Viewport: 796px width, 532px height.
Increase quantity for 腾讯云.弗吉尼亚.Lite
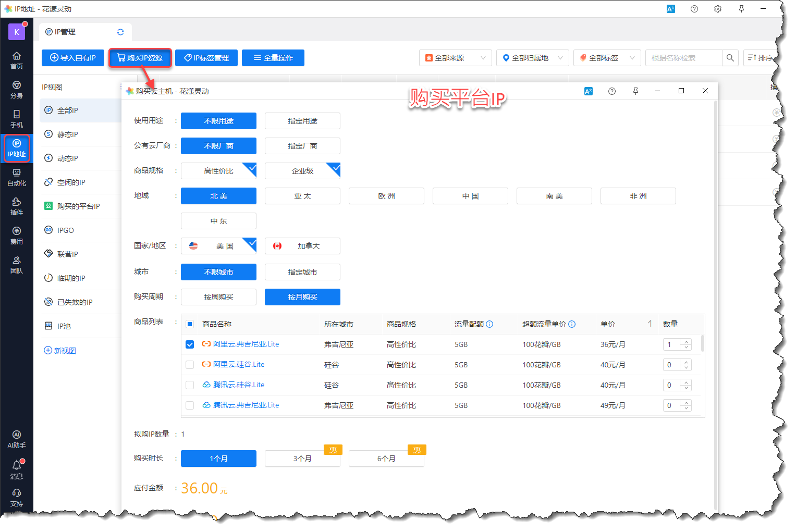pyautogui.click(x=686, y=403)
